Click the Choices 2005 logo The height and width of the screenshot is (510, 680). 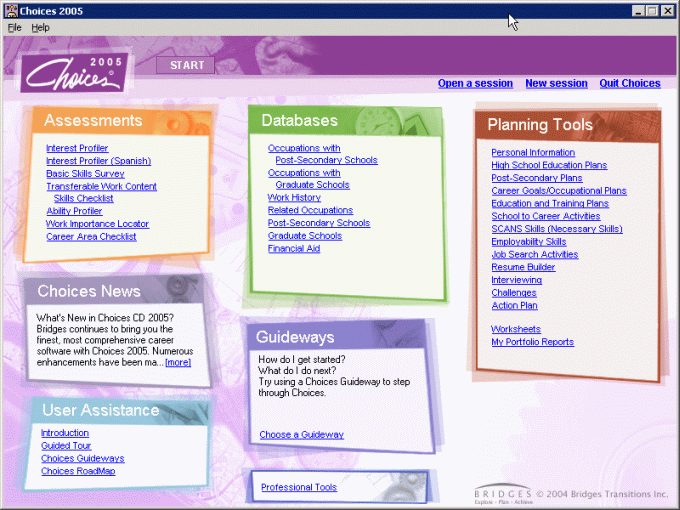point(75,73)
